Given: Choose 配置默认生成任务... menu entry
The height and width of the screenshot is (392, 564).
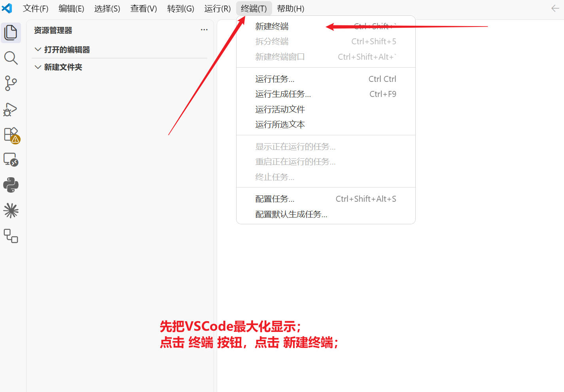Looking at the screenshot, I should [326, 214].
